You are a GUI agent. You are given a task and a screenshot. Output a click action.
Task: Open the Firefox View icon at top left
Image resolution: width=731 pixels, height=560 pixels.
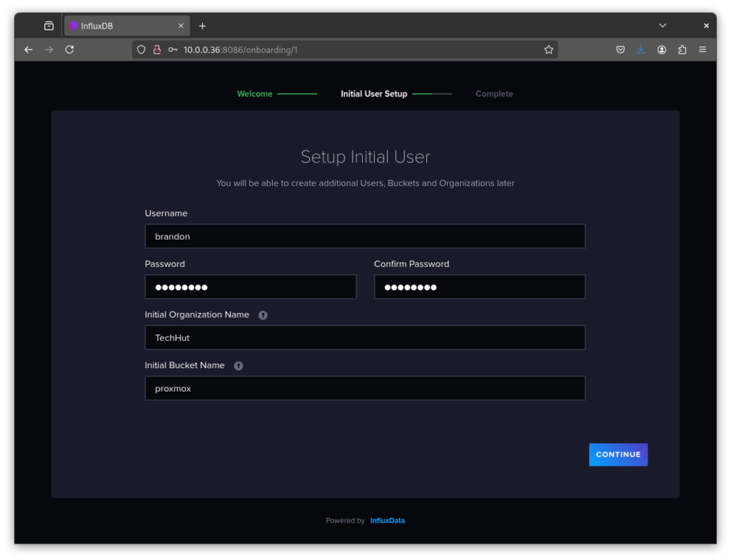[x=49, y=25]
